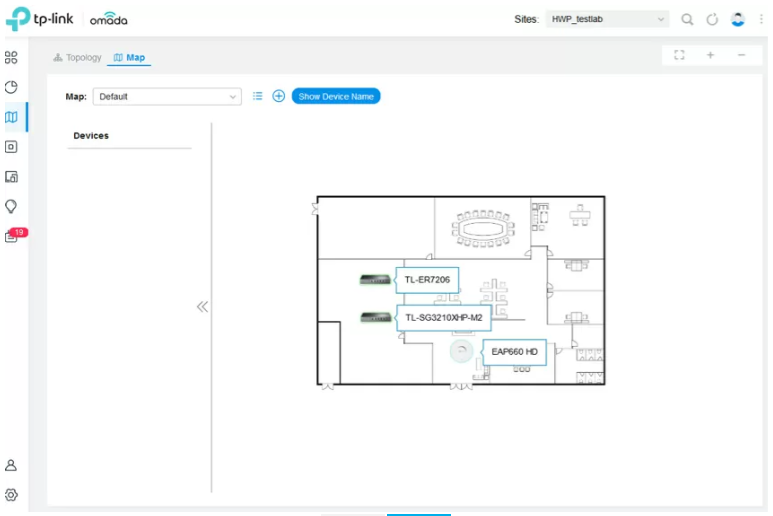This screenshot has width=773, height=516.
Task: Select the Map tab
Action: [129, 58]
